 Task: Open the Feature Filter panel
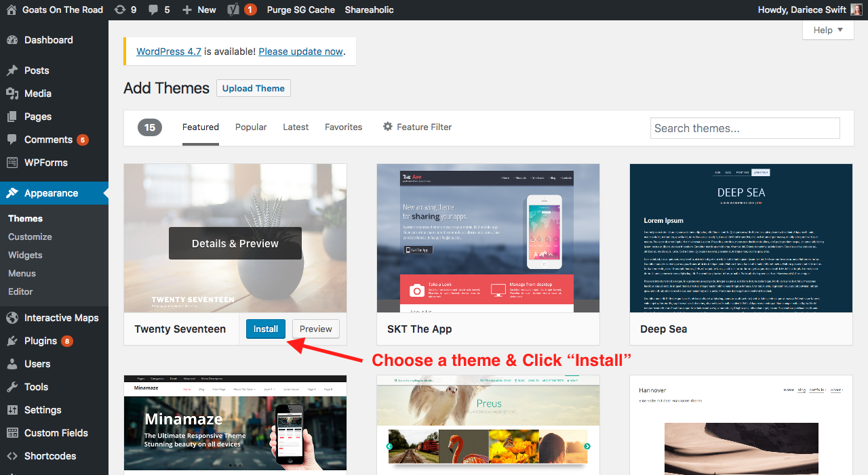click(417, 127)
